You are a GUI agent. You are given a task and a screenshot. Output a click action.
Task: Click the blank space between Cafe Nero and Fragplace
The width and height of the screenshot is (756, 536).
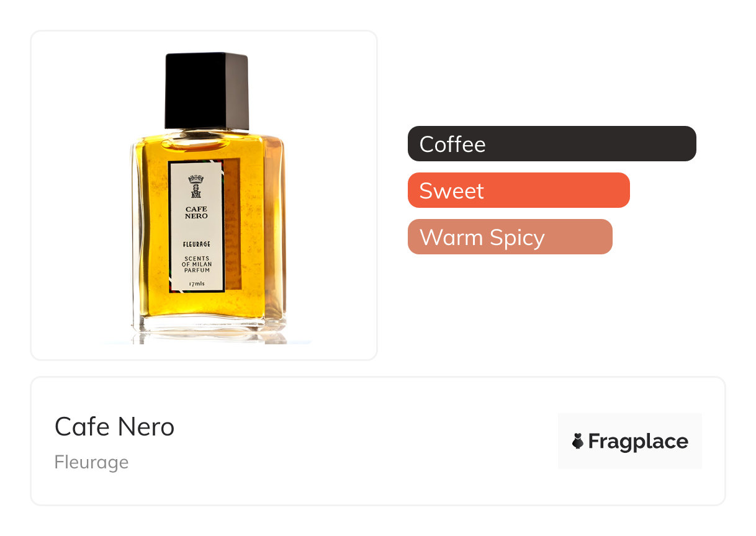click(366, 441)
